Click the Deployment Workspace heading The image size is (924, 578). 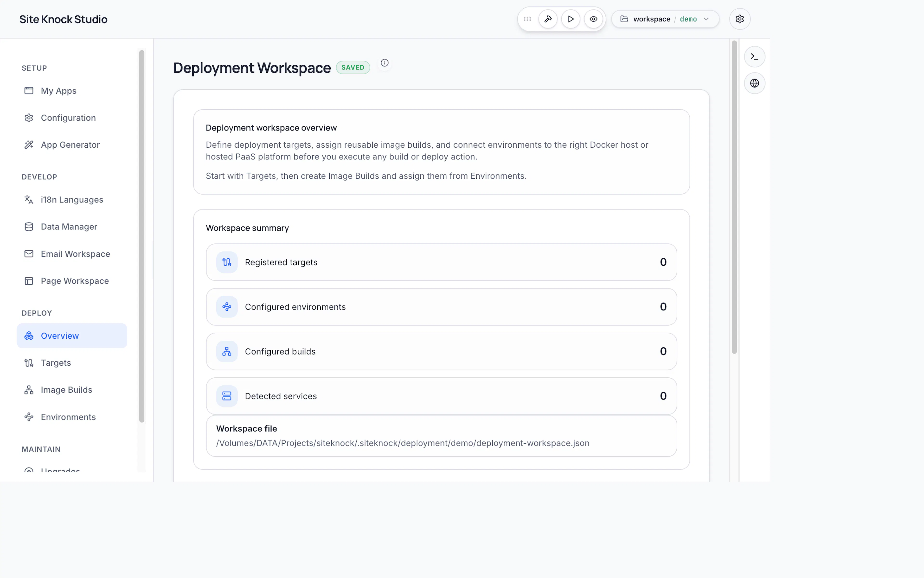252,68
